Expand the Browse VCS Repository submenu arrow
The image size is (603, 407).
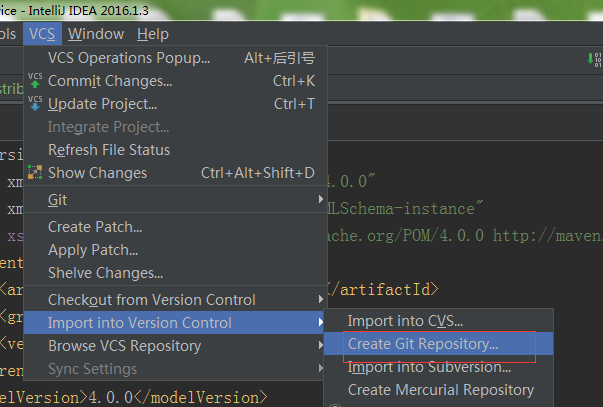point(320,346)
